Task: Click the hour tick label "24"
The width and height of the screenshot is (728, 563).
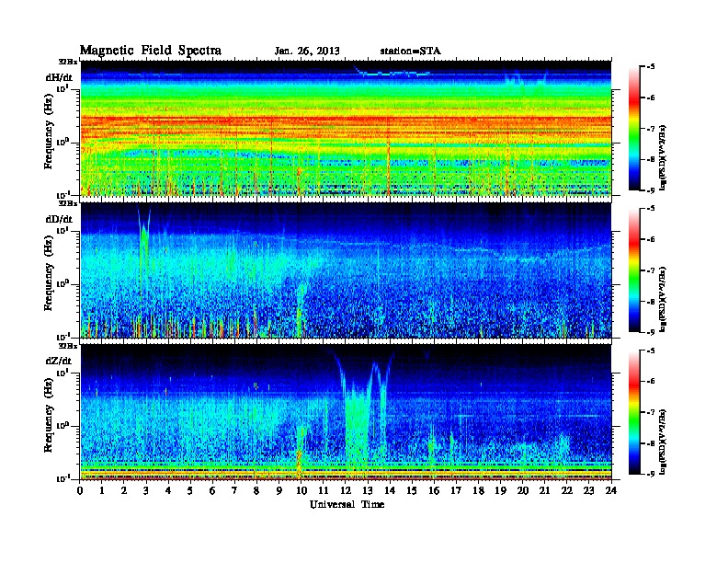Action: click(x=611, y=491)
